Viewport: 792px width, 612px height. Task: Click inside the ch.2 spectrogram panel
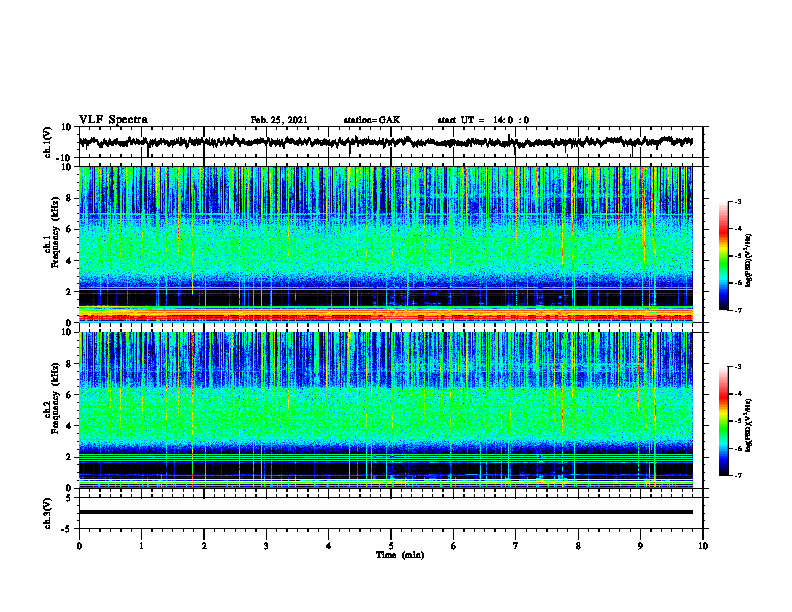pos(385,410)
